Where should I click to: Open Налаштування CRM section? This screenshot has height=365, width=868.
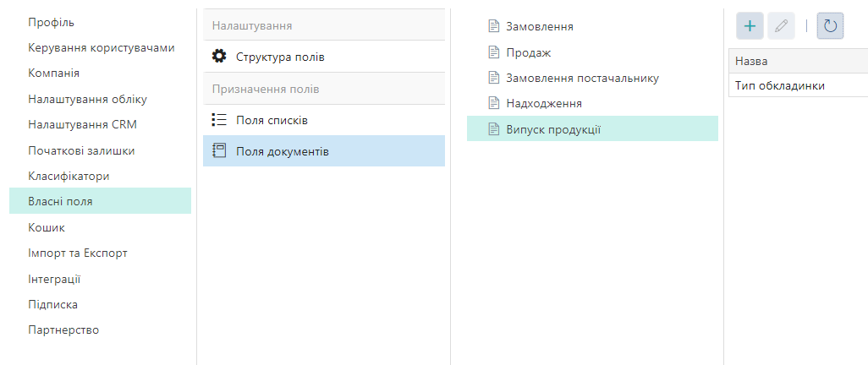tap(82, 124)
